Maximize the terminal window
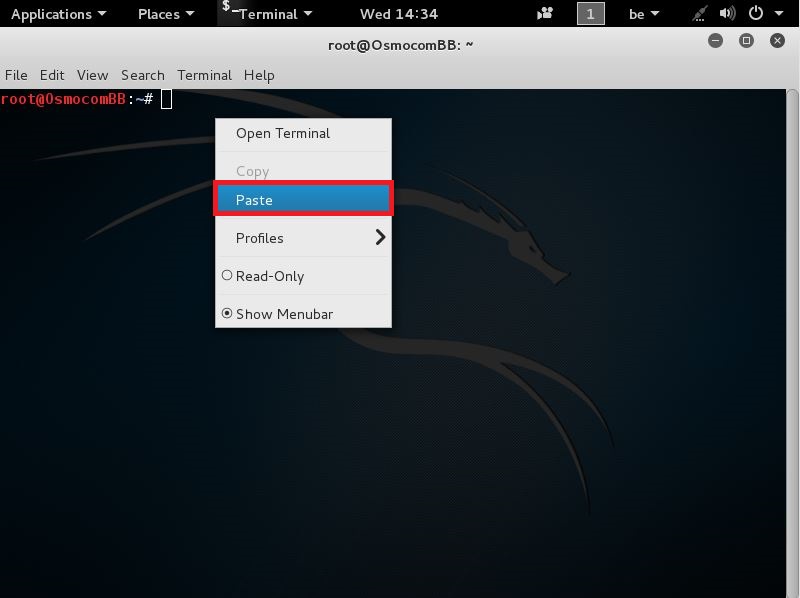800x598 pixels. click(746, 40)
